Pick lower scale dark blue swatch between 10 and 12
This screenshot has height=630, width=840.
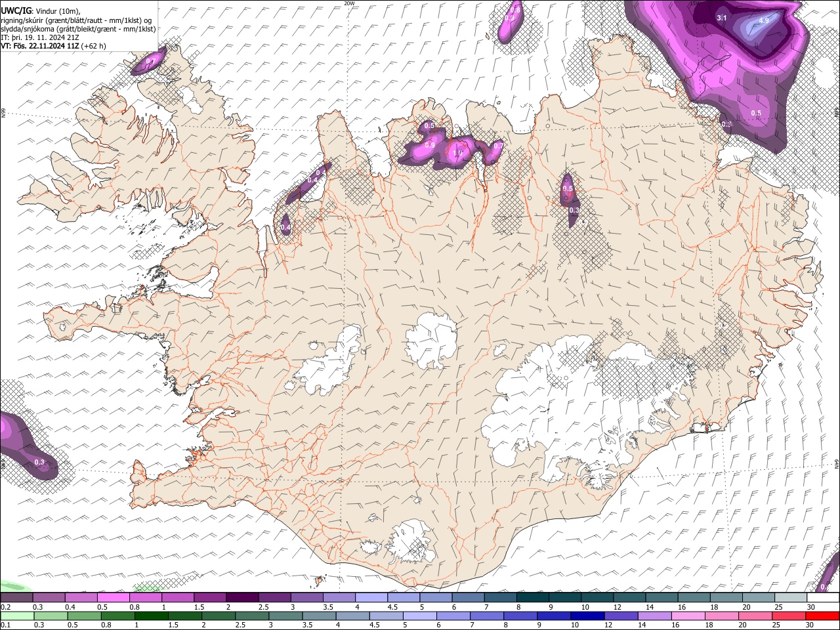coord(586,616)
